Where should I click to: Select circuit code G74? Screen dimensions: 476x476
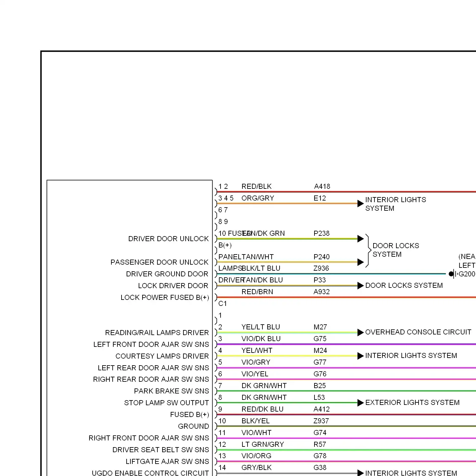point(320,433)
